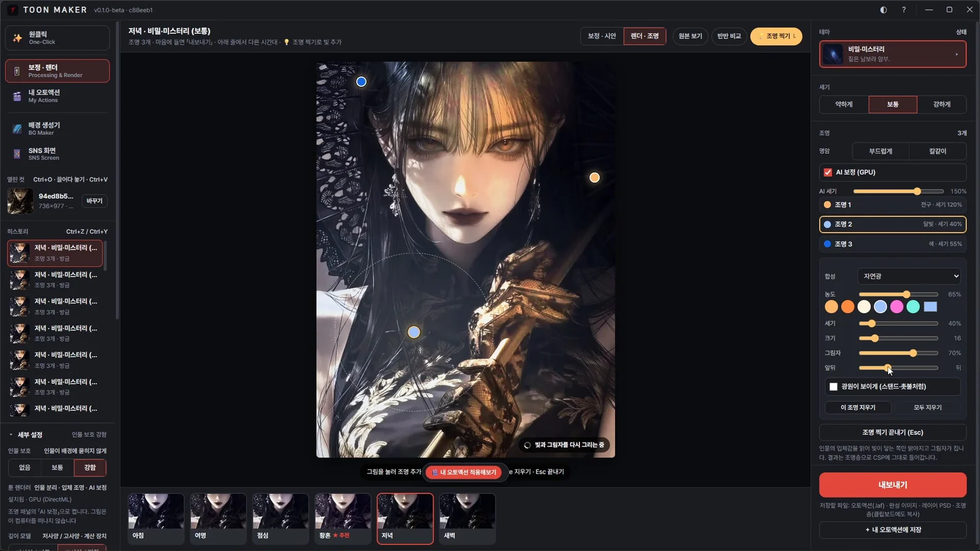Click the 조명 1 orange color dot
This screenshot has width=980, height=551.
827,204
